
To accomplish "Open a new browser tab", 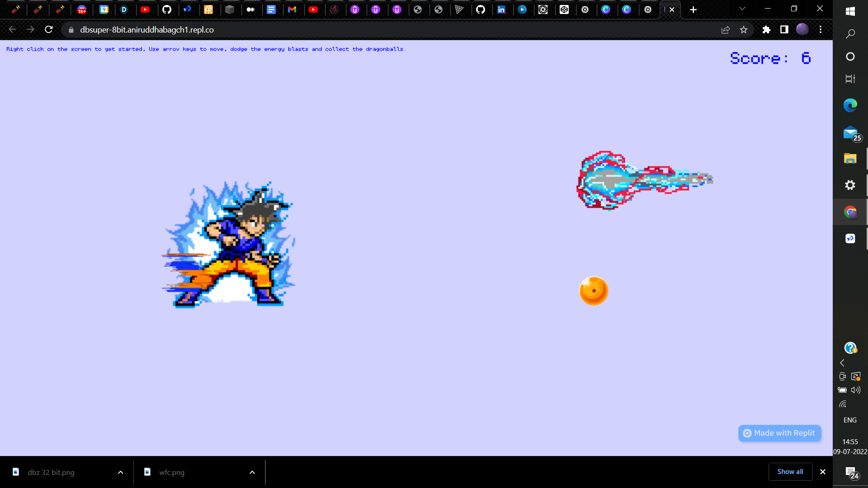I will tap(693, 9).
